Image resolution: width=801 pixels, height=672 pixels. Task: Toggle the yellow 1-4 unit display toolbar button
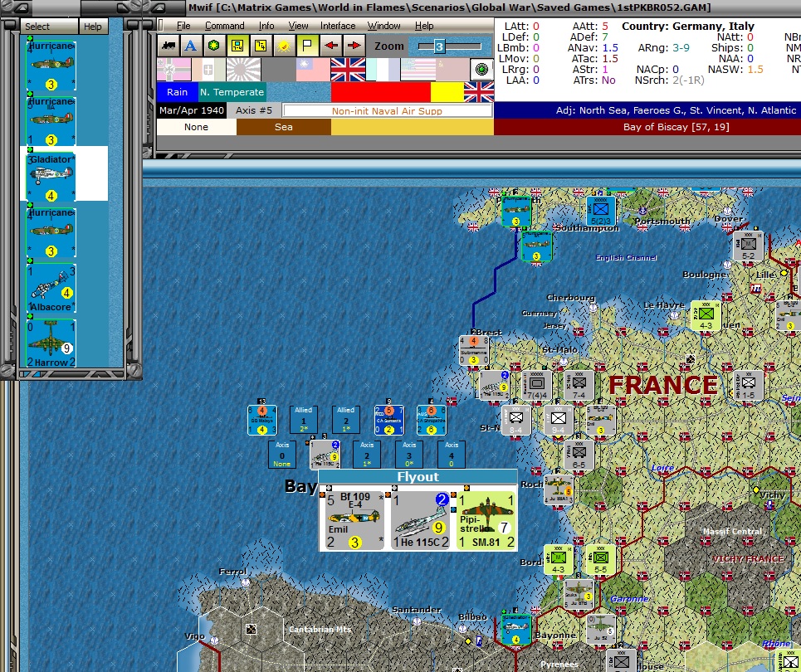[x=237, y=46]
